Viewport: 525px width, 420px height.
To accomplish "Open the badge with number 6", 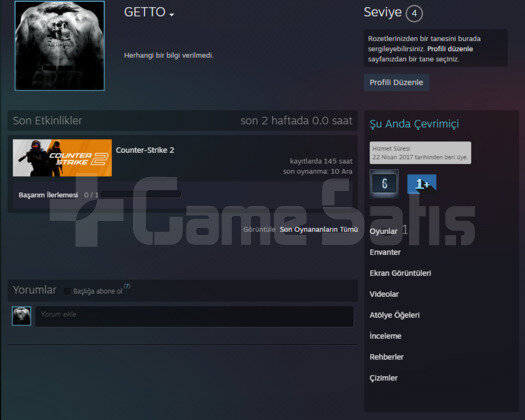I will [x=384, y=183].
